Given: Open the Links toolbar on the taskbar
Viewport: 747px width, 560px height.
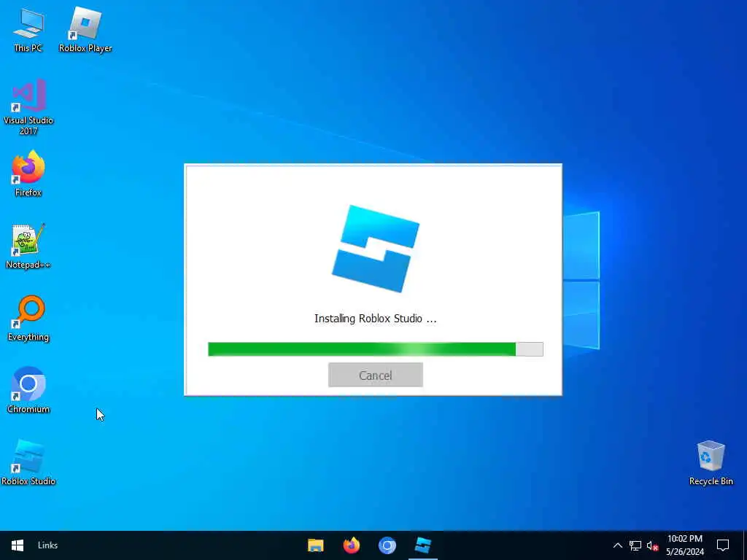Looking at the screenshot, I should [47, 545].
